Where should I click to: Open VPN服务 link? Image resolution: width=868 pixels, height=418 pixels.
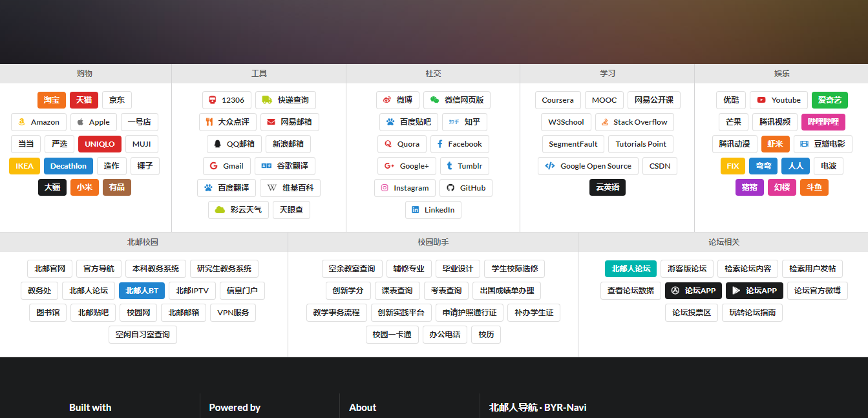tap(233, 313)
